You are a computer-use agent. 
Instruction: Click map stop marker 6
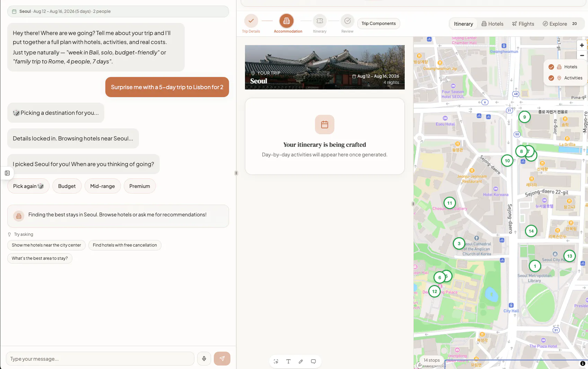pos(439,277)
